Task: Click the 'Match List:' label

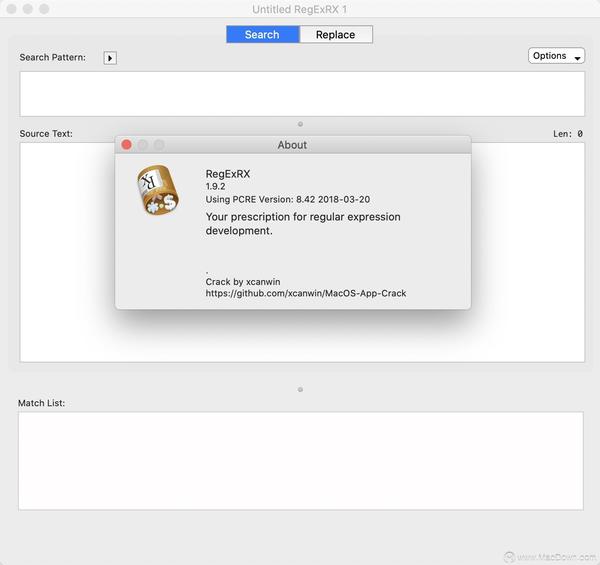Action: [x=42, y=403]
